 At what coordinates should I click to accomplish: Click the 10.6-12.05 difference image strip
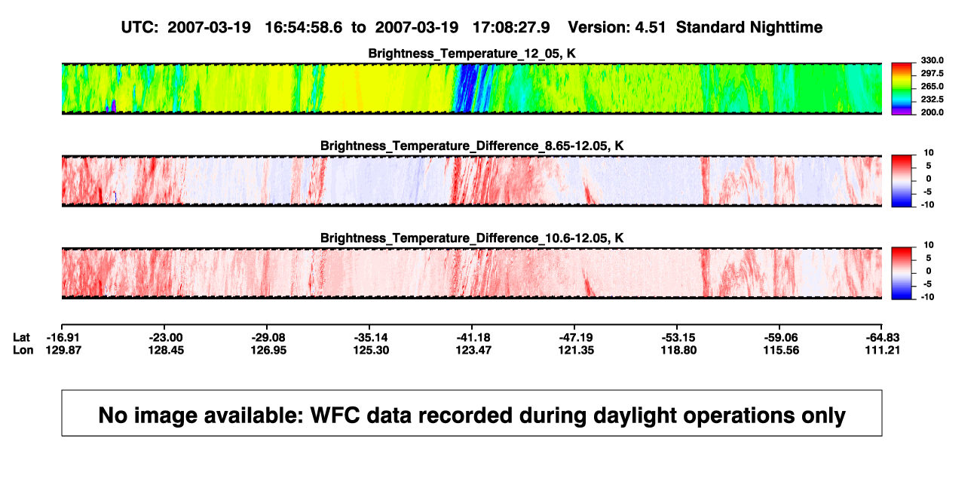tap(472, 273)
